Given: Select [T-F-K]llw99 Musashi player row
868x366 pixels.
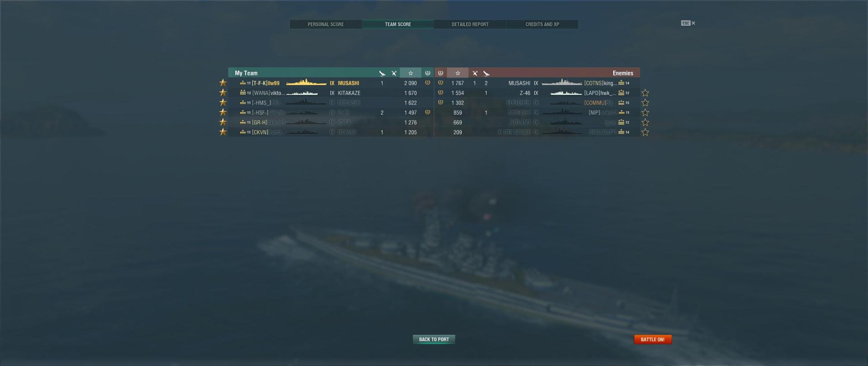Looking at the screenshot, I should click(331, 83).
